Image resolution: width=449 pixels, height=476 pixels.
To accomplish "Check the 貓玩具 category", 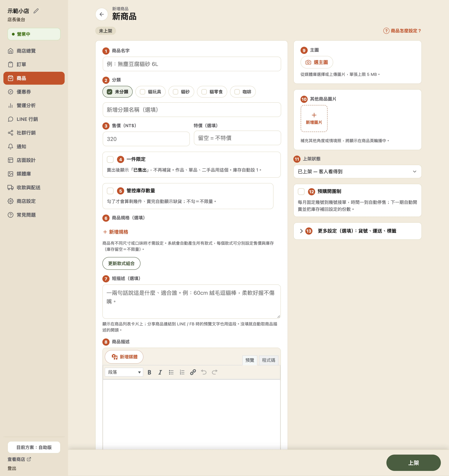I will [x=151, y=92].
